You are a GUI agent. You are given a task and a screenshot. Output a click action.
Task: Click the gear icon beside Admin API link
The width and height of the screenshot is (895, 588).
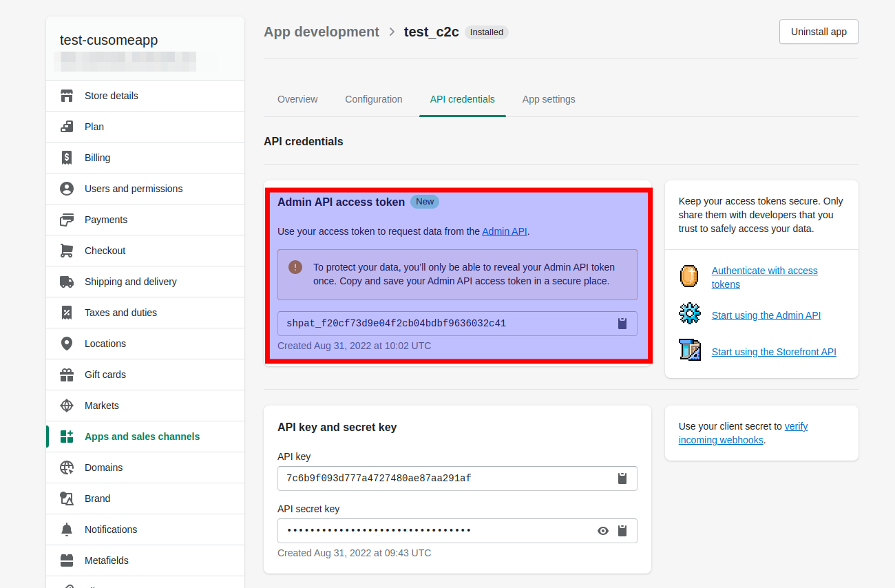pos(689,314)
